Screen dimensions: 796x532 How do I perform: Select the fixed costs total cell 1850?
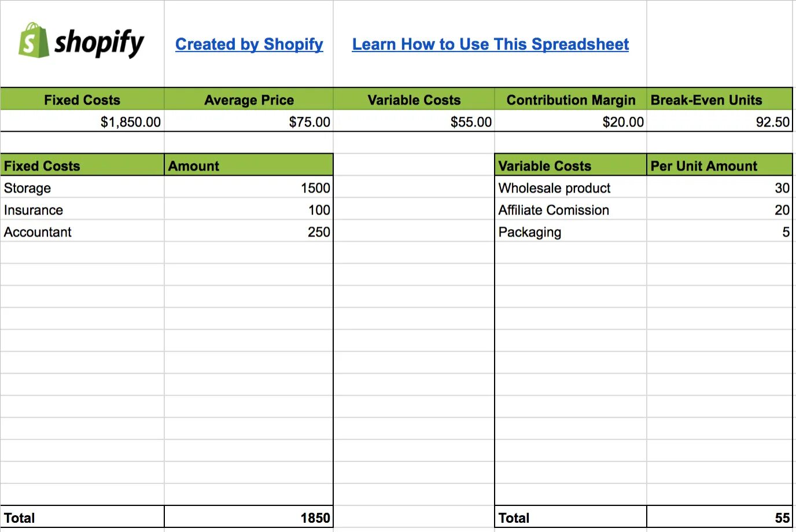249,517
